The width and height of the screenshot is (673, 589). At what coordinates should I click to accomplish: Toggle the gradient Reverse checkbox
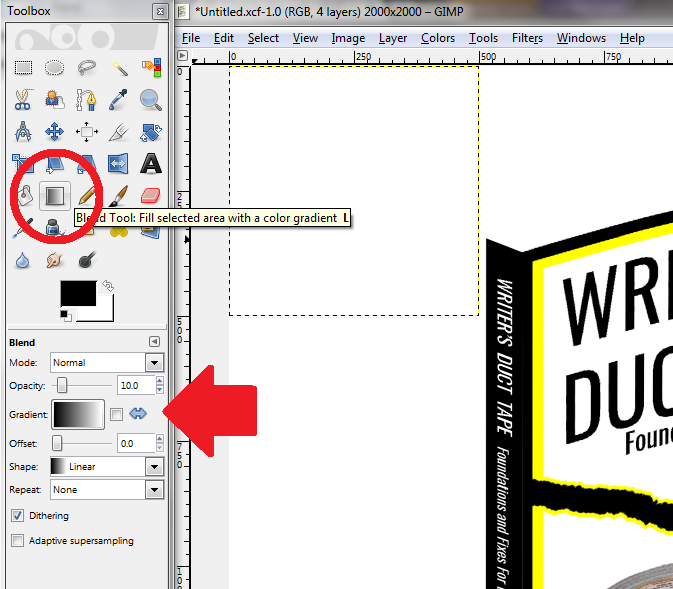click(x=117, y=414)
